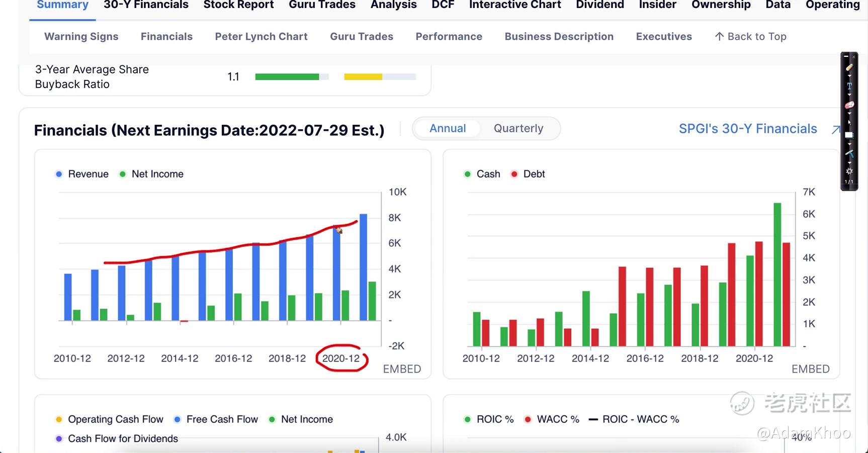Click the whiteboard screen tool icon
Screen dimensions: 868x453
pyautogui.click(x=849, y=135)
